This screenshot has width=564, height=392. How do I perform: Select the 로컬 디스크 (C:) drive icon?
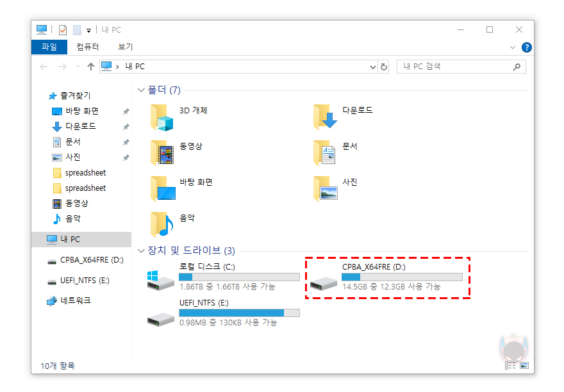coord(161,281)
